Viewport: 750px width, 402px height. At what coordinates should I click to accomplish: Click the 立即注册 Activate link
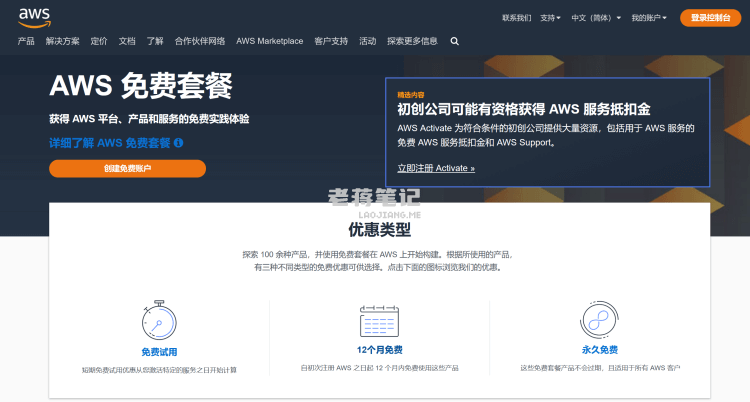[436, 168]
